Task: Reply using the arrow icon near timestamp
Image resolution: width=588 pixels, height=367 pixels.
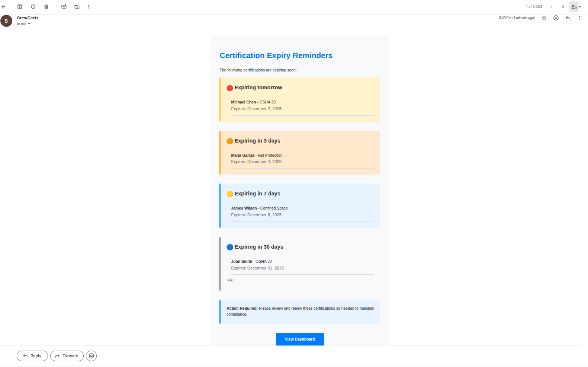Action: (568, 18)
